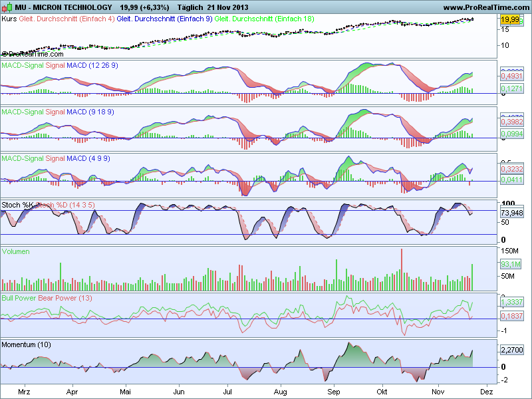
Task: Click the 21 Nov 2013 date
Action: pyautogui.click(x=227, y=7)
